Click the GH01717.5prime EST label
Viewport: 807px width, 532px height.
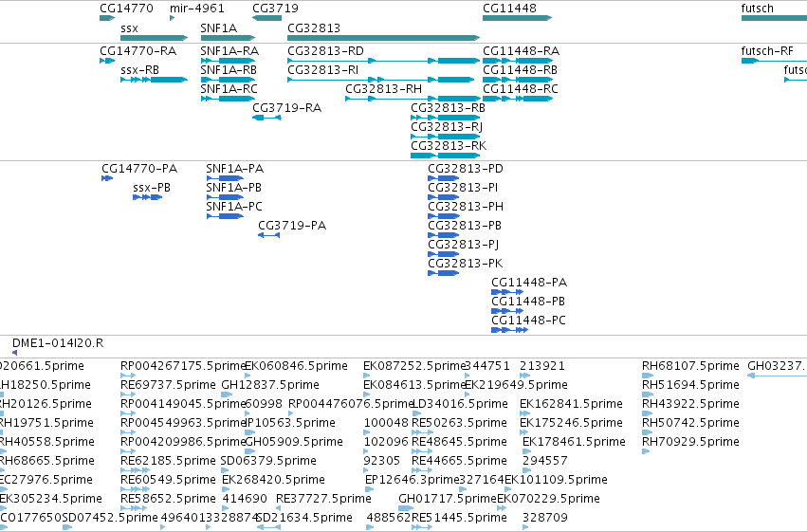[448, 500]
